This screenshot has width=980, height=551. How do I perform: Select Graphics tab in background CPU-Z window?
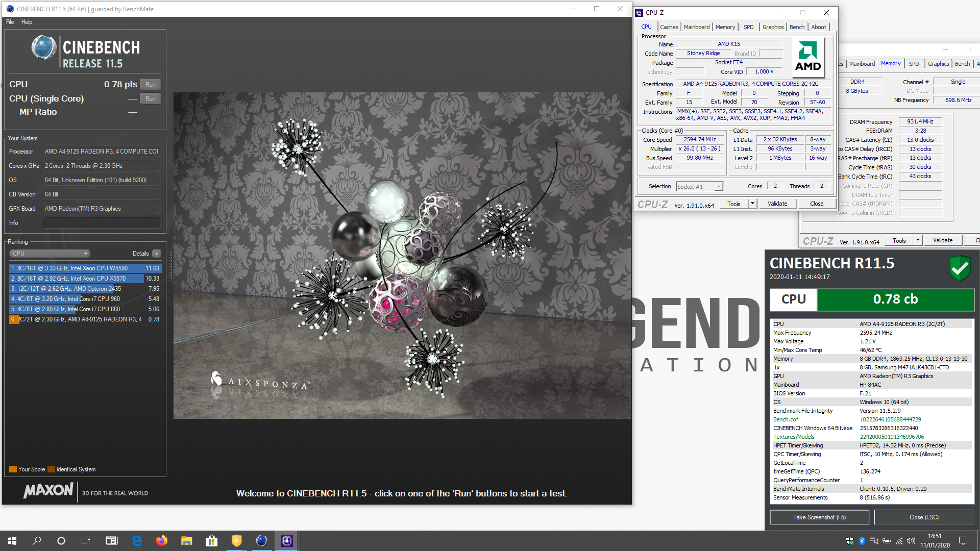click(938, 64)
